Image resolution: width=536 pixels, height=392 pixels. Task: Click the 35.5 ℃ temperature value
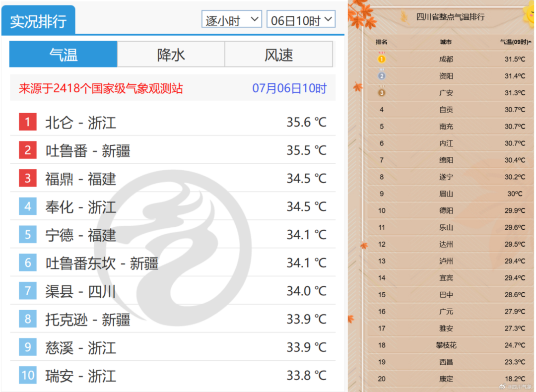tap(307, 150)
